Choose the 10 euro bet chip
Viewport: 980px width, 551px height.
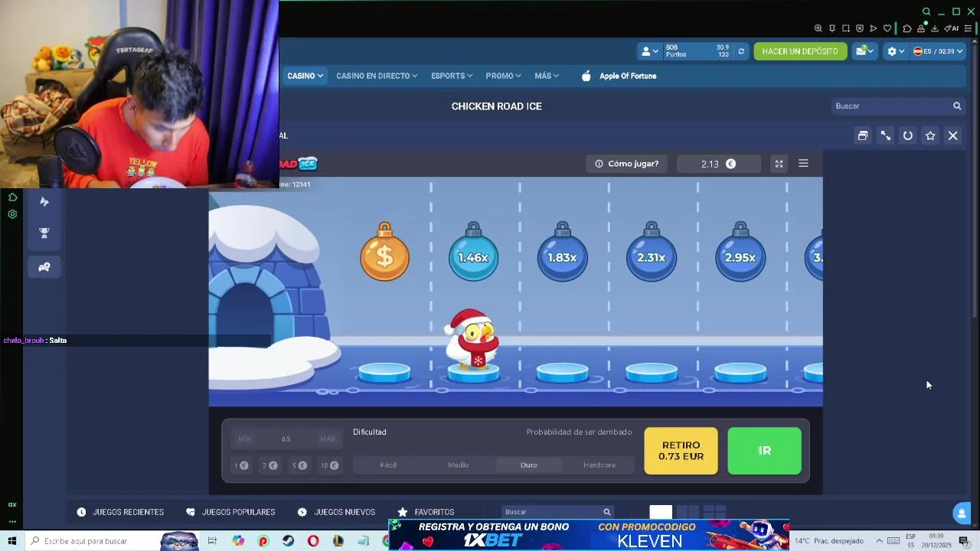(330, 465)
